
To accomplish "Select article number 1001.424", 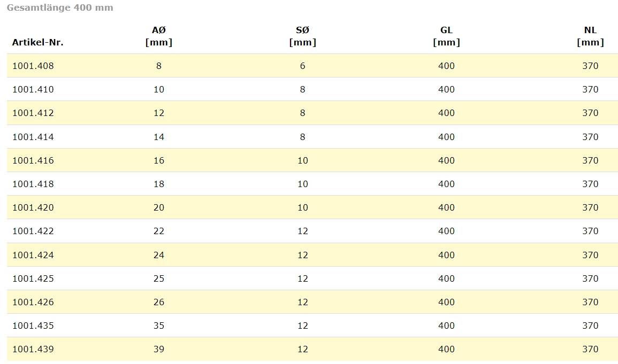I will pos(33,255).
